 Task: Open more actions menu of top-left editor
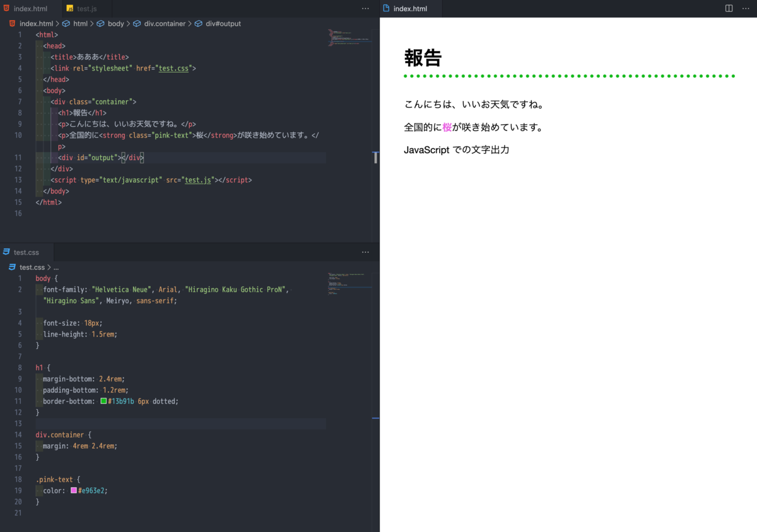365,9
